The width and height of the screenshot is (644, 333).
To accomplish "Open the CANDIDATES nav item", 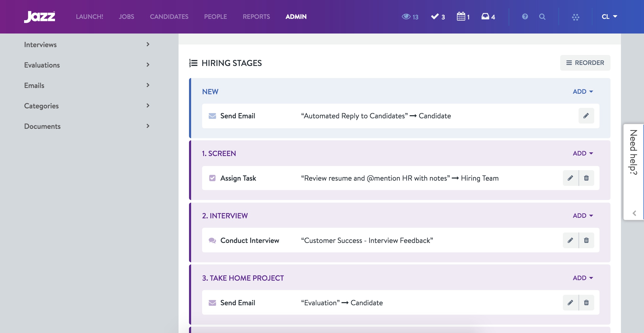I will click(x=169, y=17).
